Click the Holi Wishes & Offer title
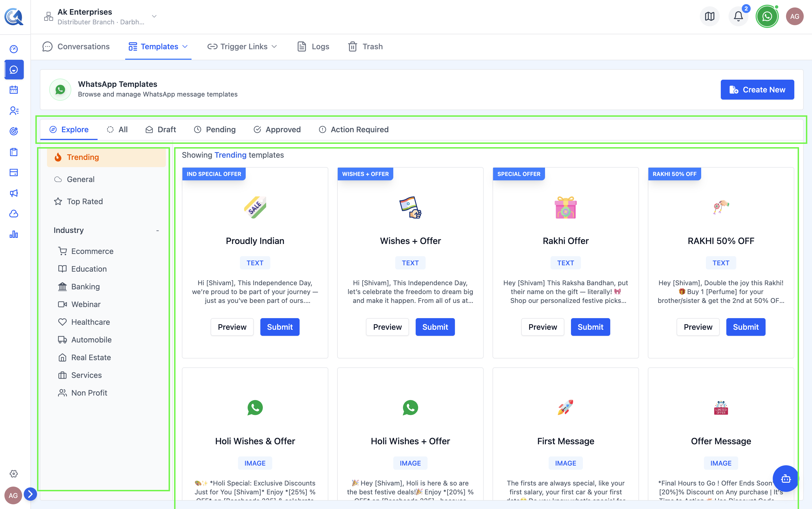Viewport: 812px width, 509px height. click(x=255, y=441)
